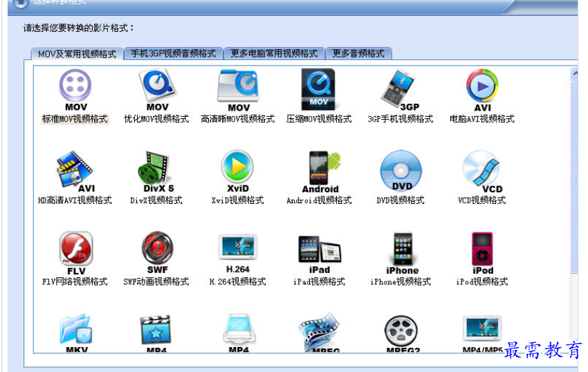588x372 pixels.
Task: Open the 更多电脑常用视频格式 tab
Action: click(x=274, y=54)
